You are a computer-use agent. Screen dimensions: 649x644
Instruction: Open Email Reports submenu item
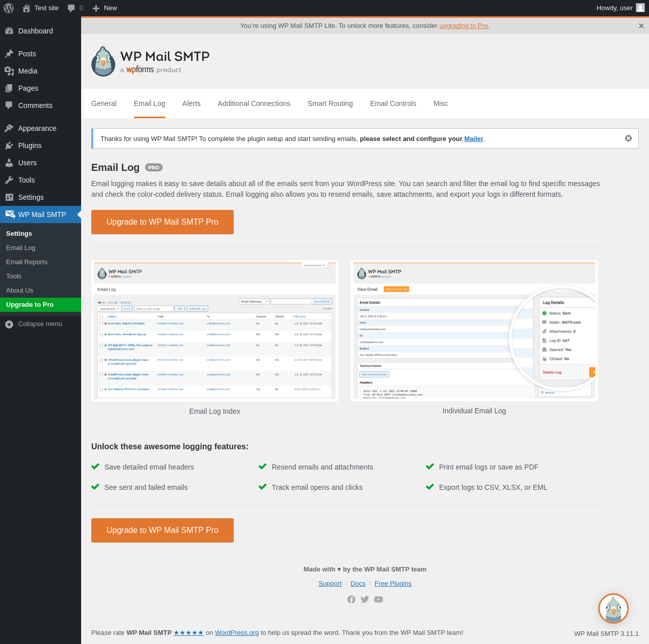[x=41, y=262]
